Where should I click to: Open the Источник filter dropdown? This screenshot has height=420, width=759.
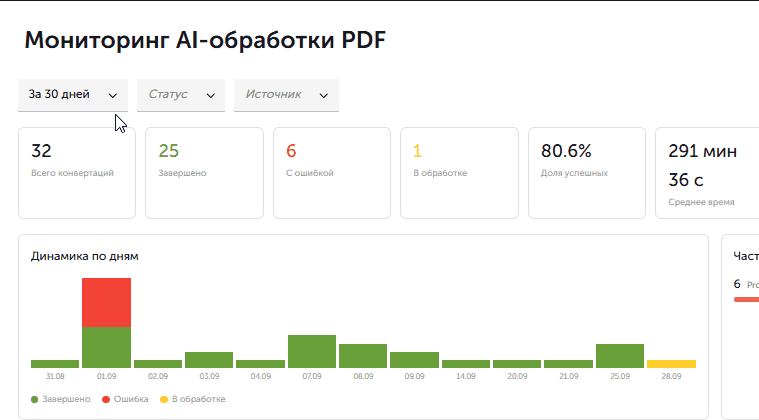pyautogui.click(x=287, y=95)
